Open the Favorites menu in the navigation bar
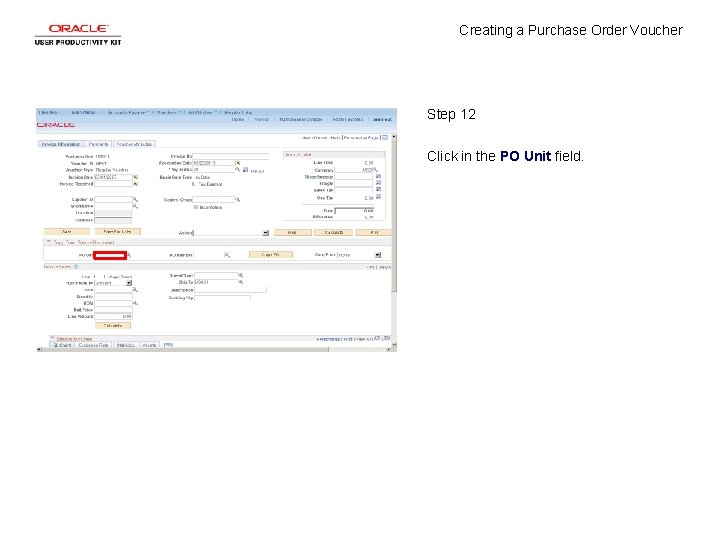The width and height of the screenshot is (720, 540). 48,112
